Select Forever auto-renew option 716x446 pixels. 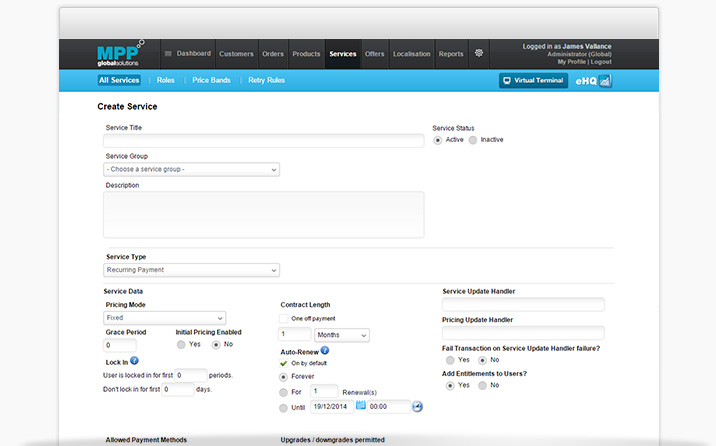pyautogui.click(x=284, y=377)
